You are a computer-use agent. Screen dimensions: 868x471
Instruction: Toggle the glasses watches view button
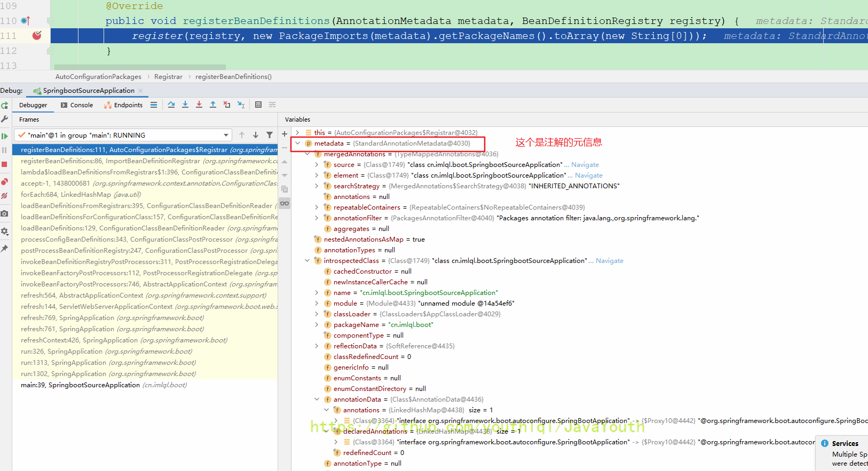285,203
